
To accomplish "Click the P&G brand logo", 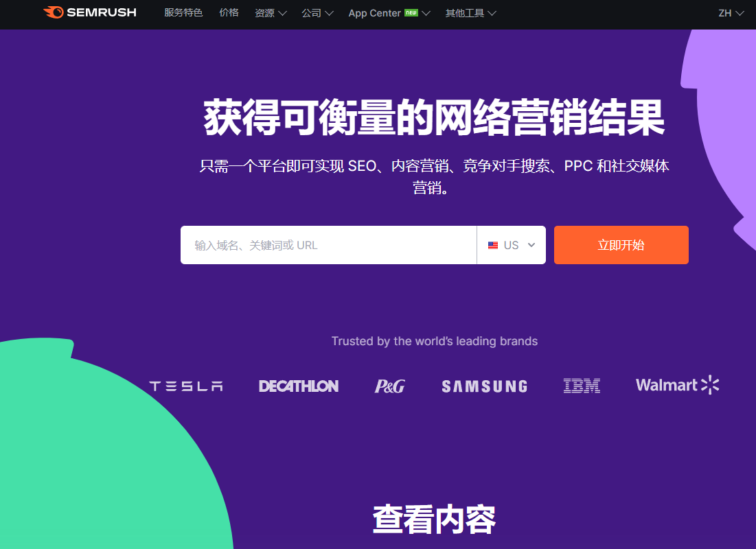I will tap(389, 386).
